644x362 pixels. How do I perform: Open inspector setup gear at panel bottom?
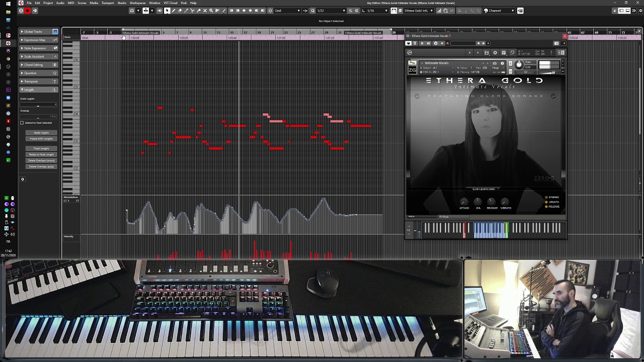click(22, 179)
